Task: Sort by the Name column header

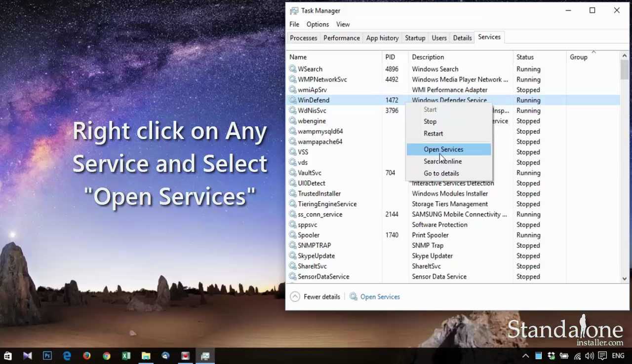Action: pyautogui.click(x=334, y=57)
